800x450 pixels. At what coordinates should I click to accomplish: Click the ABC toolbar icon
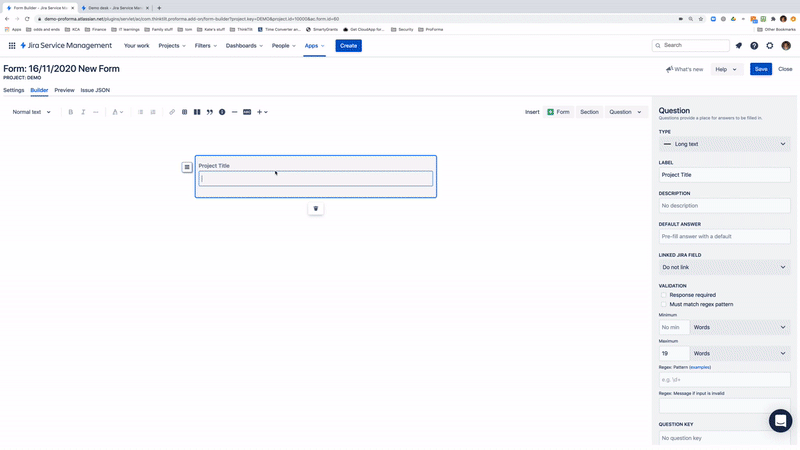pos(247,112)
